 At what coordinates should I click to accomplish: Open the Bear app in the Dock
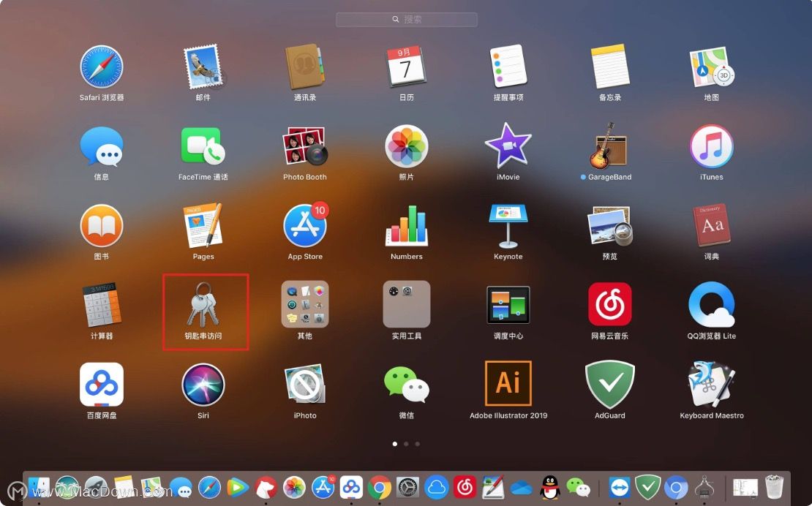click(266, 488)
